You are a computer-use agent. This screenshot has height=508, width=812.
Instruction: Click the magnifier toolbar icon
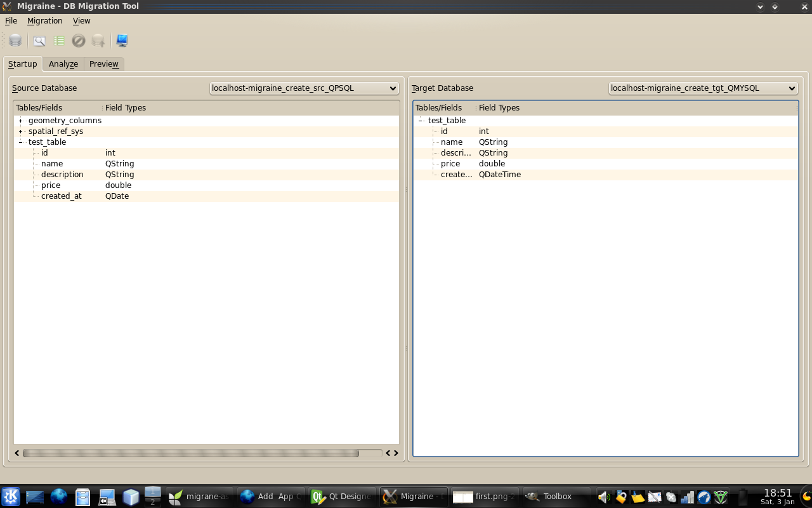(x=39, y=41)
